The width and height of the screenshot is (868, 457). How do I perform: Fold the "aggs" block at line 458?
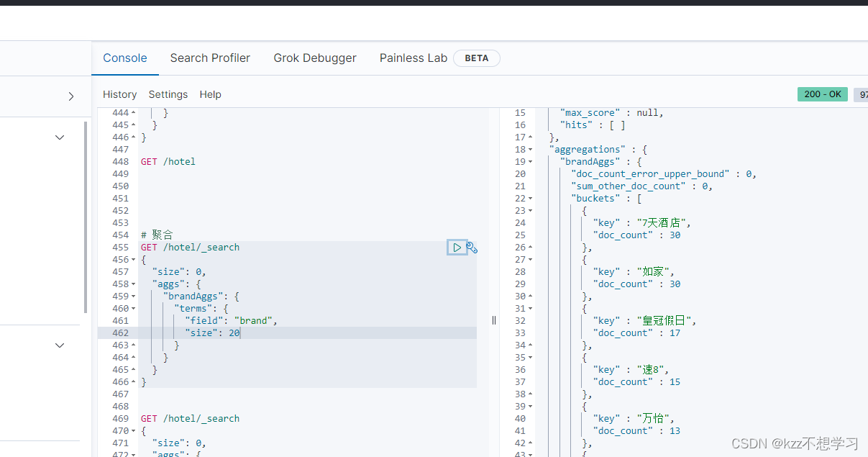tap(134, 284)
